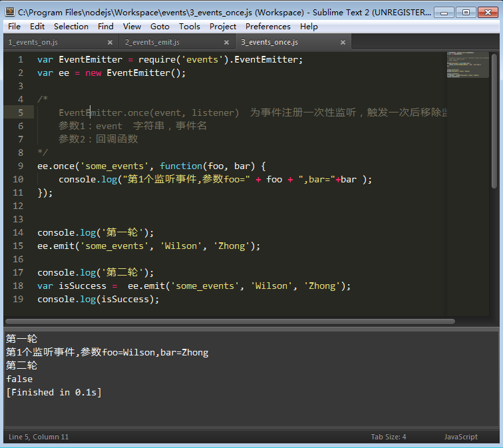Click the output line 'foo=Wilson,bar=Zhong'
This screenshot has height=448, width=503.
[x=107, y=352]
